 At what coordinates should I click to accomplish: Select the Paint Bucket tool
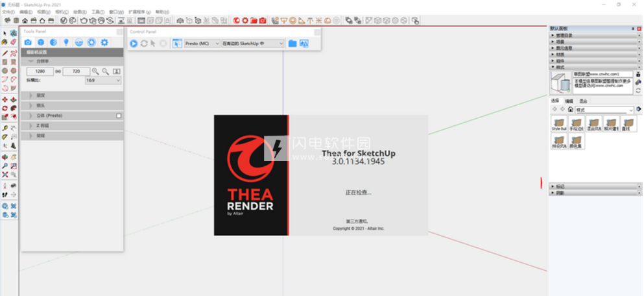coord(5,42)
